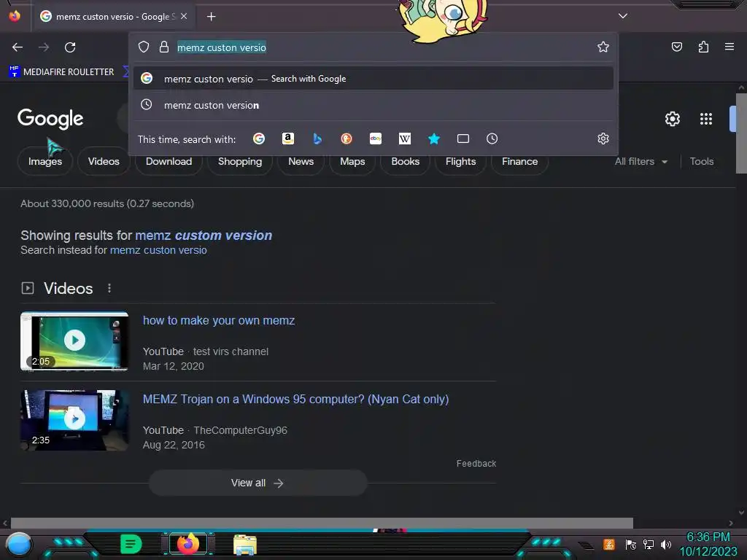
Task: Close the memz custon versio tab
Action: click(184, 16)
